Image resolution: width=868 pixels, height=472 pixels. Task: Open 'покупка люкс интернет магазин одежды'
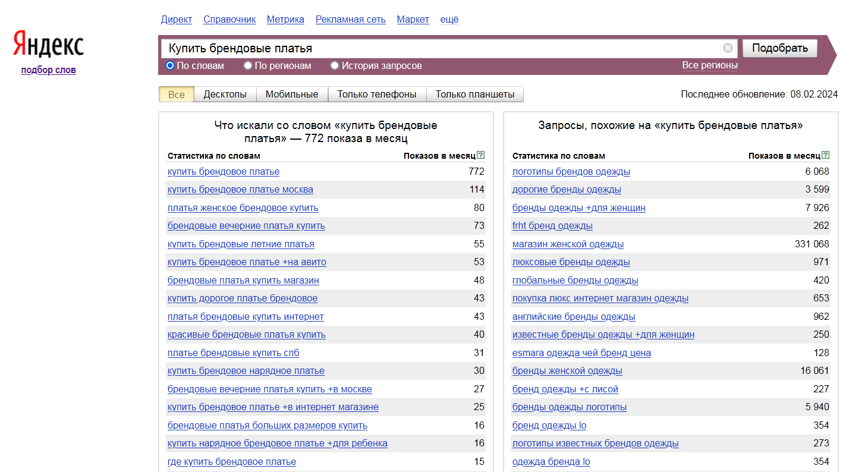click(600, 298)
